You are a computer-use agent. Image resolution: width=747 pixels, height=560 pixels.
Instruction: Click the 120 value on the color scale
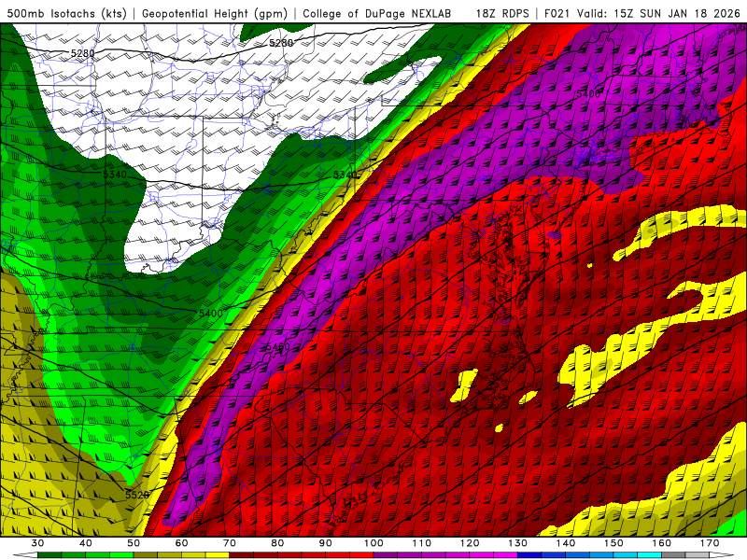470,543
